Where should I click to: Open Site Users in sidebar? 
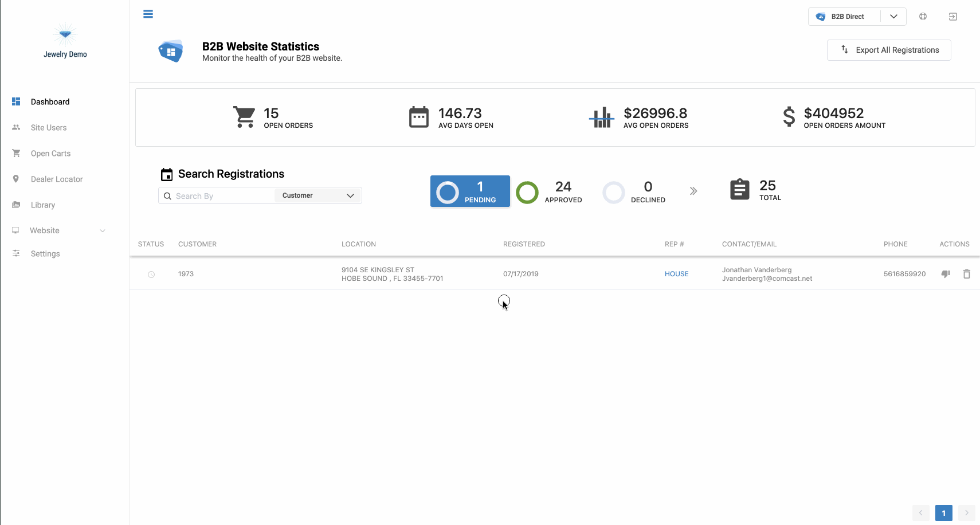tap(49, 127)
